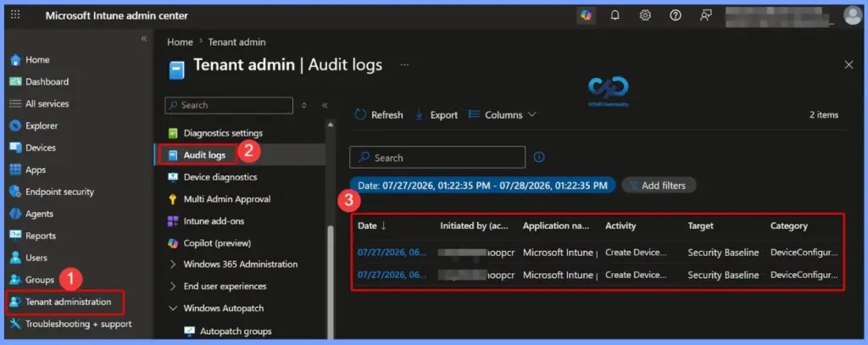The image size is (868, 345).
Task: Click first row's Security Baseline cell
Action: [723, 253]
